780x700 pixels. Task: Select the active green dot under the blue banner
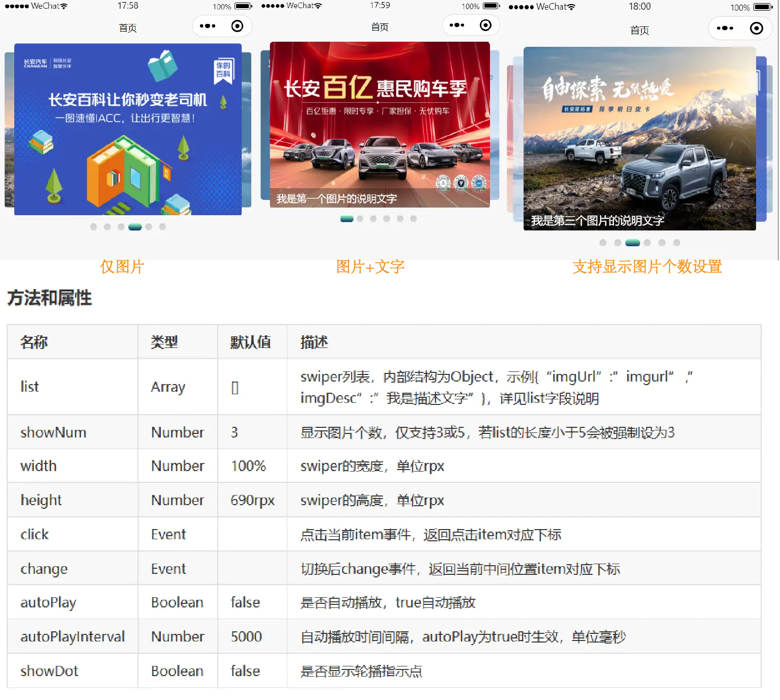tap(135, 227)
